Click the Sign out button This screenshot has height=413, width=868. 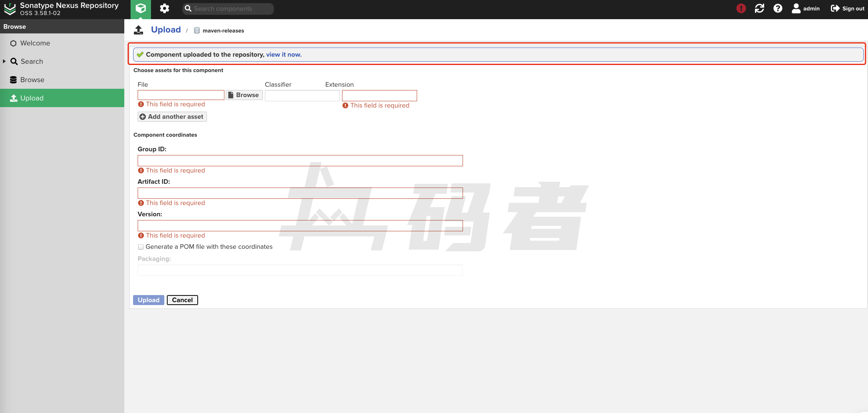pyautogui.click(x=848, y=9)
